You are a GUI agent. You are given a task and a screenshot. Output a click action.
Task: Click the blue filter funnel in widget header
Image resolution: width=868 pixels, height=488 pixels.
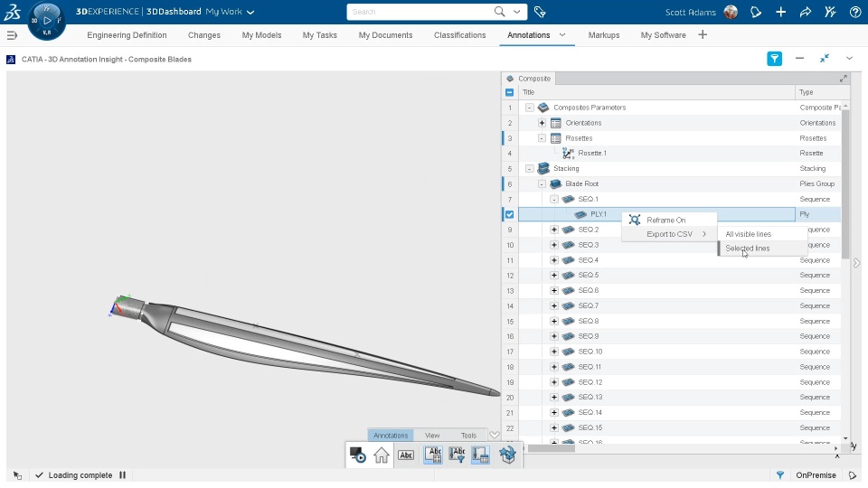(x=775, y=58)
